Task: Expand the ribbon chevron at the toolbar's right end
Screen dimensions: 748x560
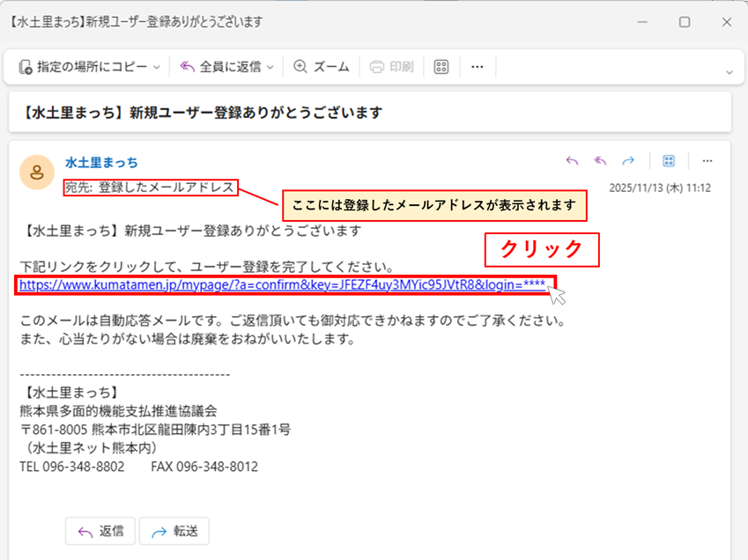Action: [x=729, y=71]
